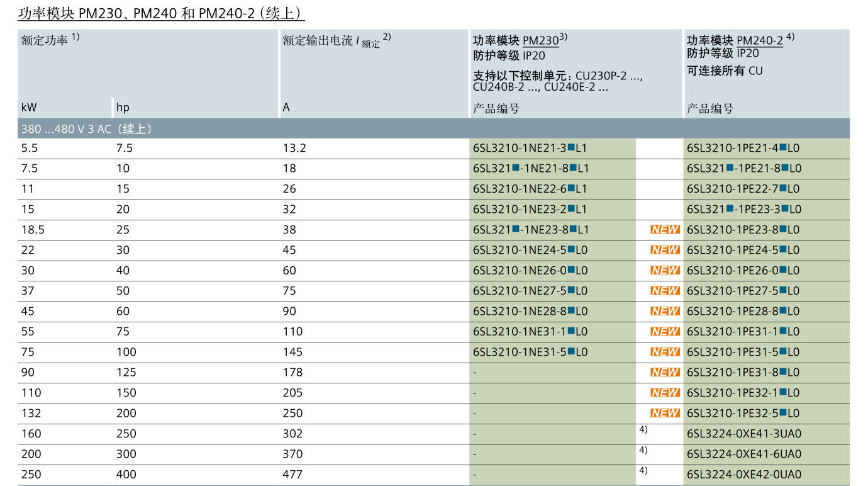This screenshot has width=868, height=486.
Task: Select product number 6SL3224-0XE41-6UA0
Action: coord(744,454)
